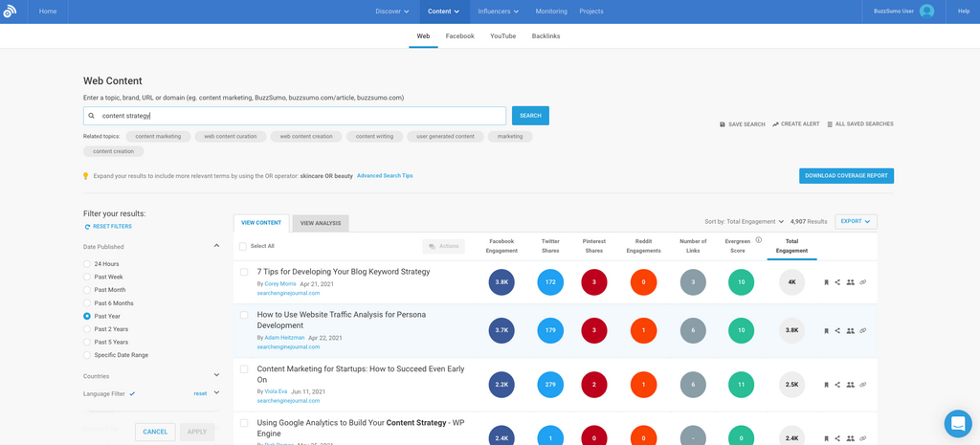Switch to the YouTube tab

(503, 36)
